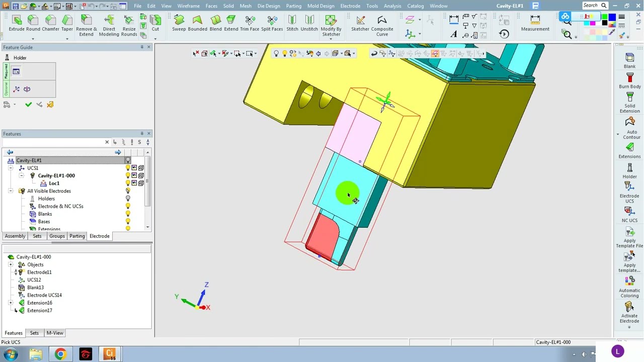This screenshot has height=362, width=644.
Task: Open the Die Design menu
Action: click(269, 6)
